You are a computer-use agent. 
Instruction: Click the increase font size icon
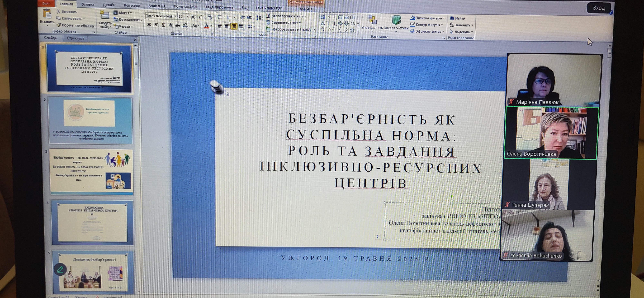click(193, 17)
